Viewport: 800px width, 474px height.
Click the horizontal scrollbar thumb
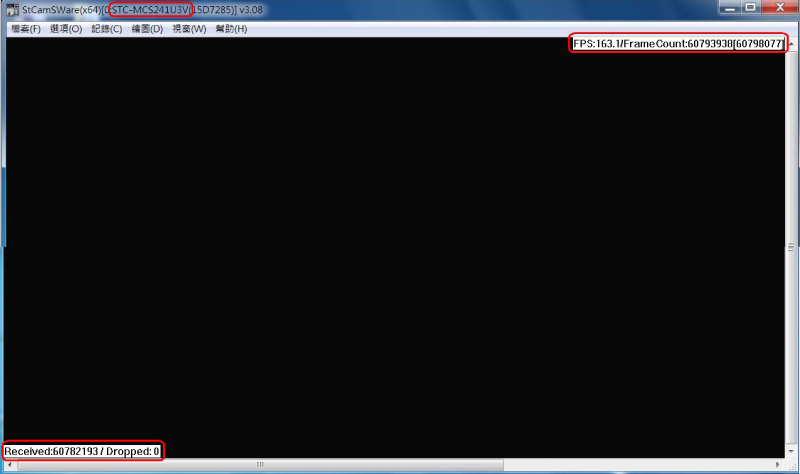click(x=262, y=465)
